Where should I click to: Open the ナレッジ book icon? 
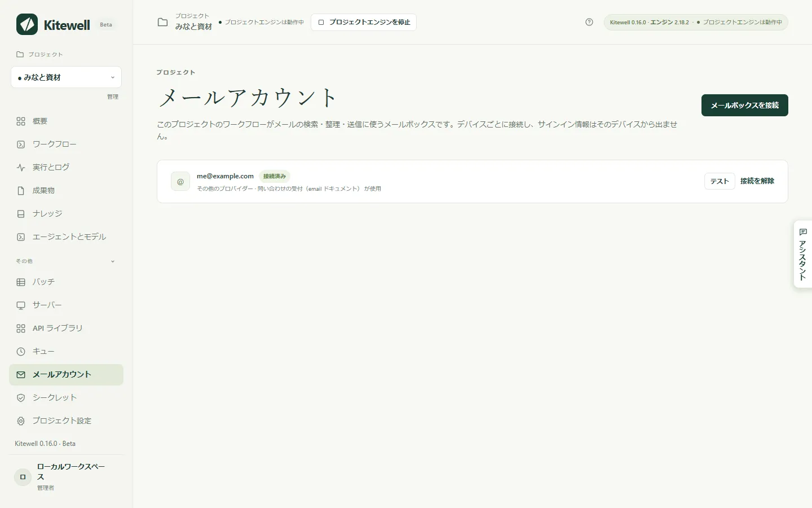[21, 214]
